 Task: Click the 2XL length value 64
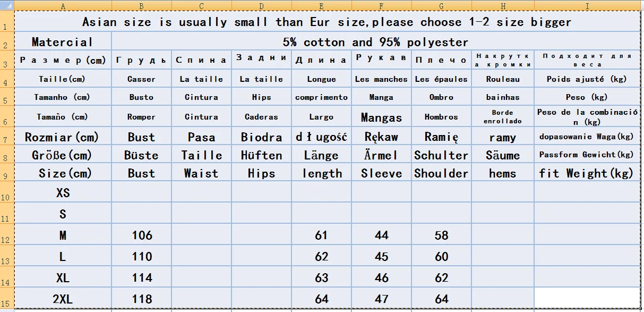pyautogui.click(x=321, y=299)
